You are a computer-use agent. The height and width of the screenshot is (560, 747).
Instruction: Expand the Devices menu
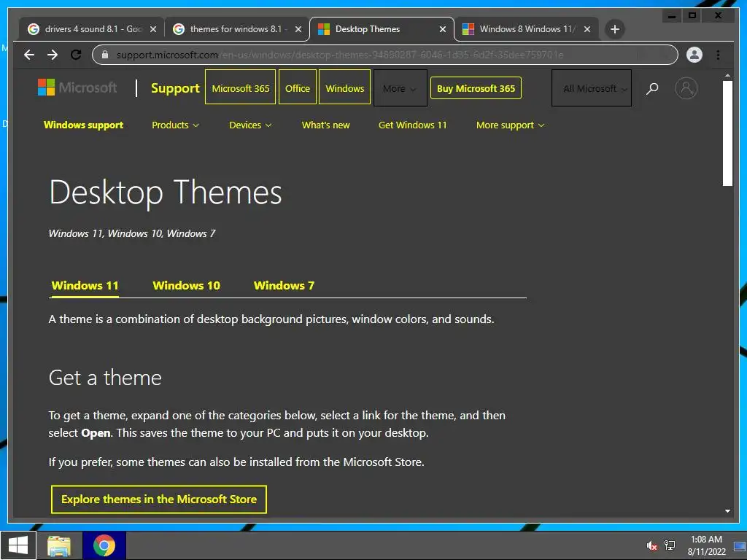[x=250, y=125]
